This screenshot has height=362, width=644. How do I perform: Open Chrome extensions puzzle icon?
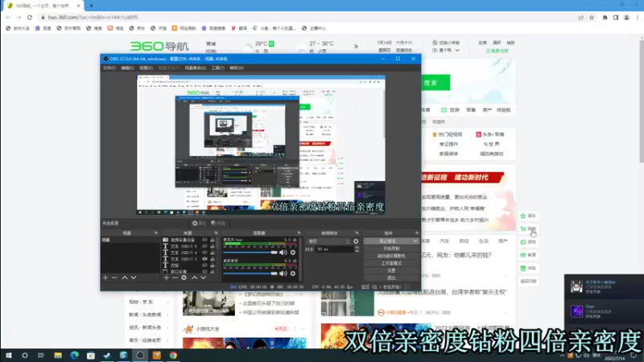click(x=605, y=18)
